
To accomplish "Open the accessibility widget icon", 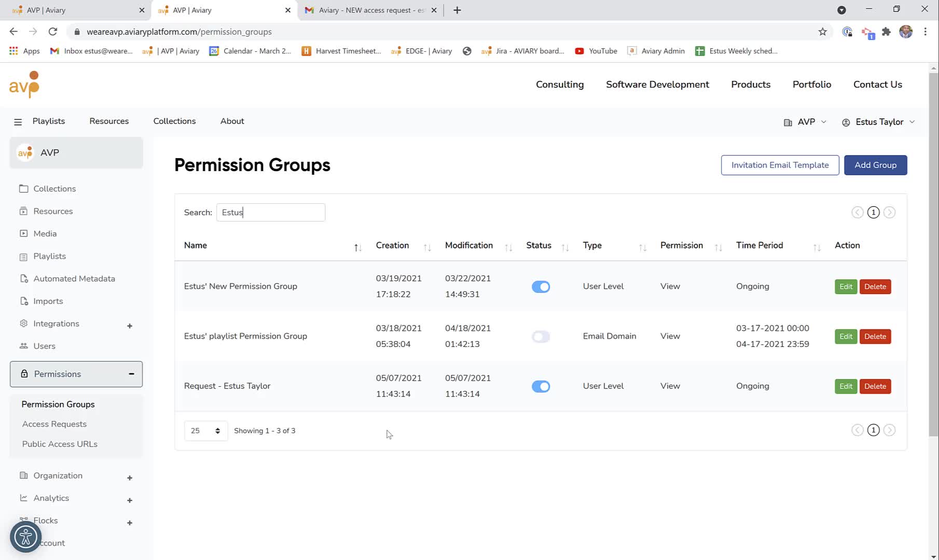I will tap(25, 537).
